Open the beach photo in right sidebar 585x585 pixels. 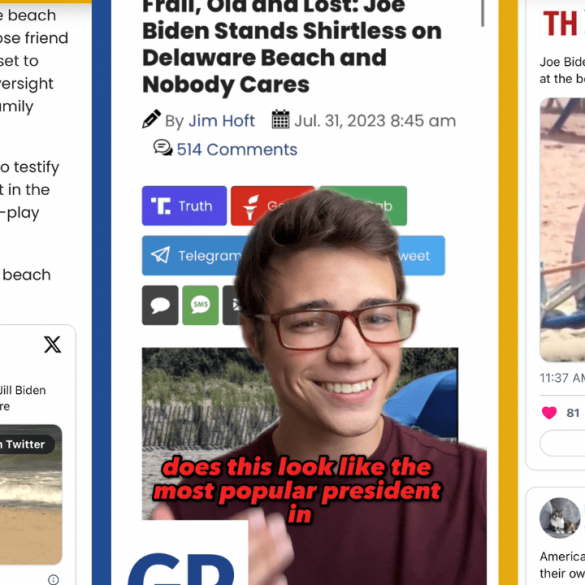point(562,229)
